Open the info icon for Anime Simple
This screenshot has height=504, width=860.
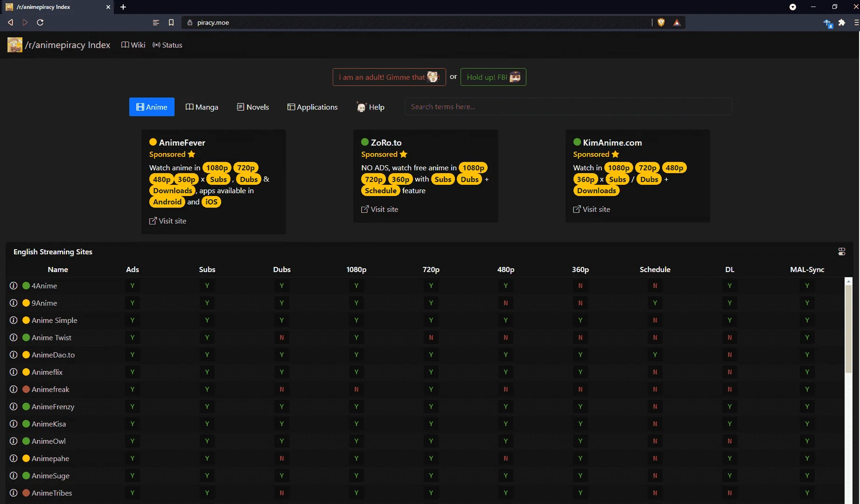(14, 320)
